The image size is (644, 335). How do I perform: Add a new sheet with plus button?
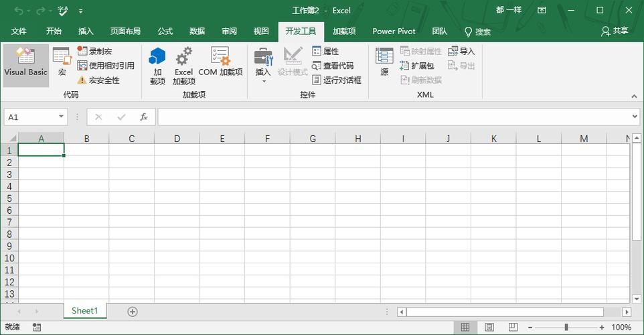click(133, 312)
